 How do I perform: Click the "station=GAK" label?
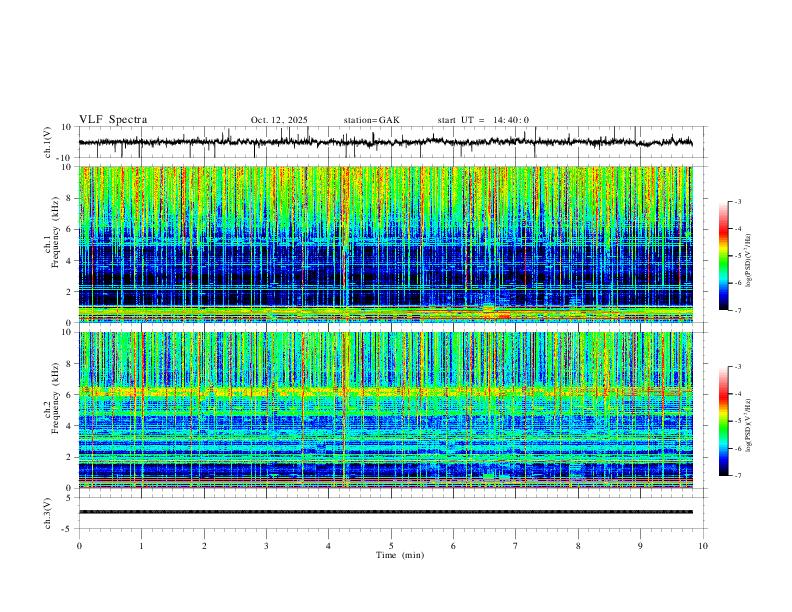pyautogui.click(x=371, y=120)
